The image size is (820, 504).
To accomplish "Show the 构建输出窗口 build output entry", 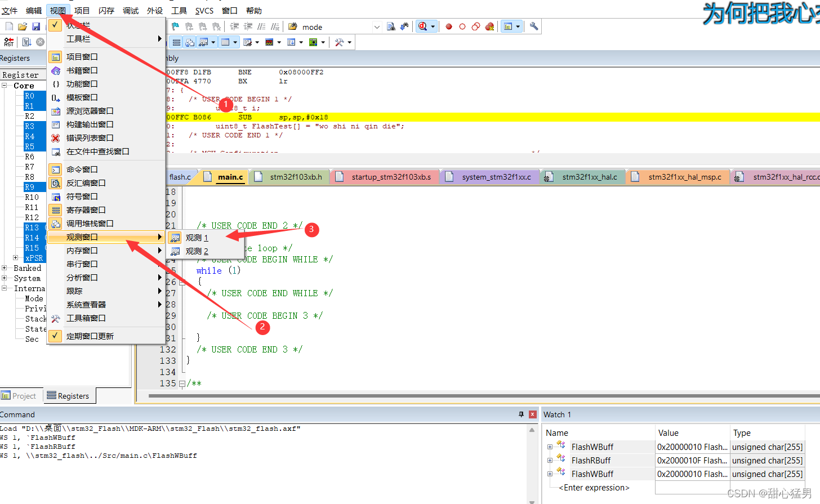I will tap(106, 124).
